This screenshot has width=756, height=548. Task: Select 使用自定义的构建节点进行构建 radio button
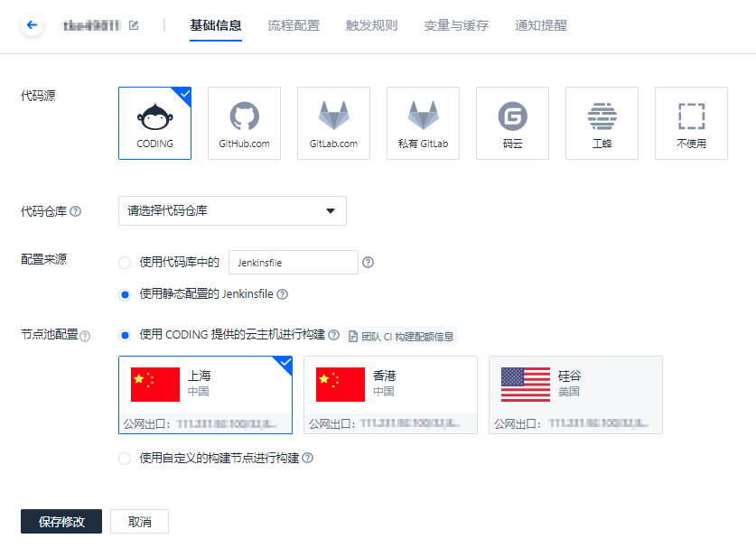(125, 459)
